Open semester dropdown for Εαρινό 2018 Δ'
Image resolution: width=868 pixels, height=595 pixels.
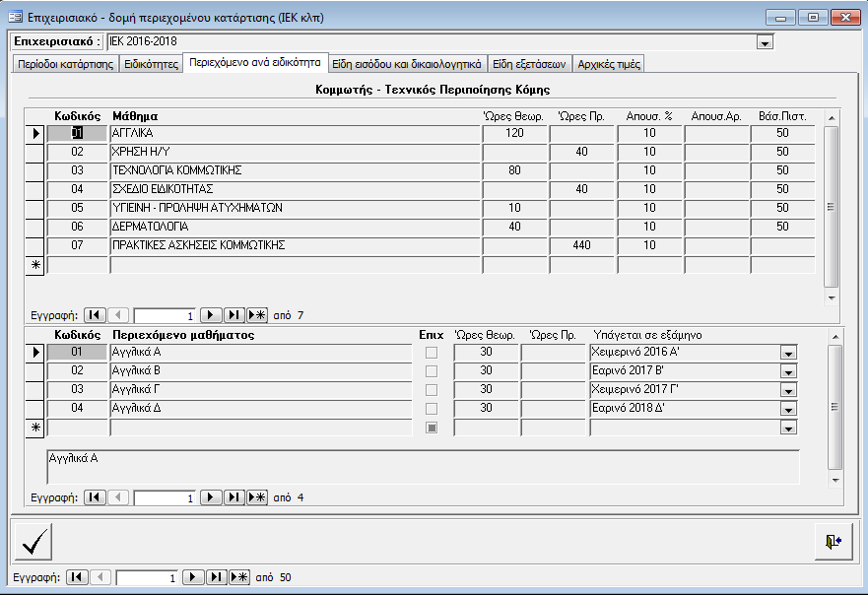[787, 409]
